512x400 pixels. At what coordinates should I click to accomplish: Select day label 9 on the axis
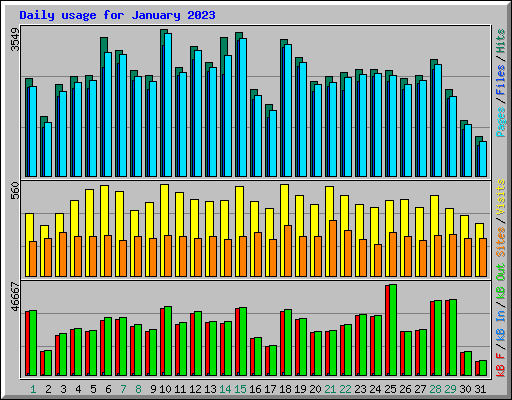click(x=153, y=389)
